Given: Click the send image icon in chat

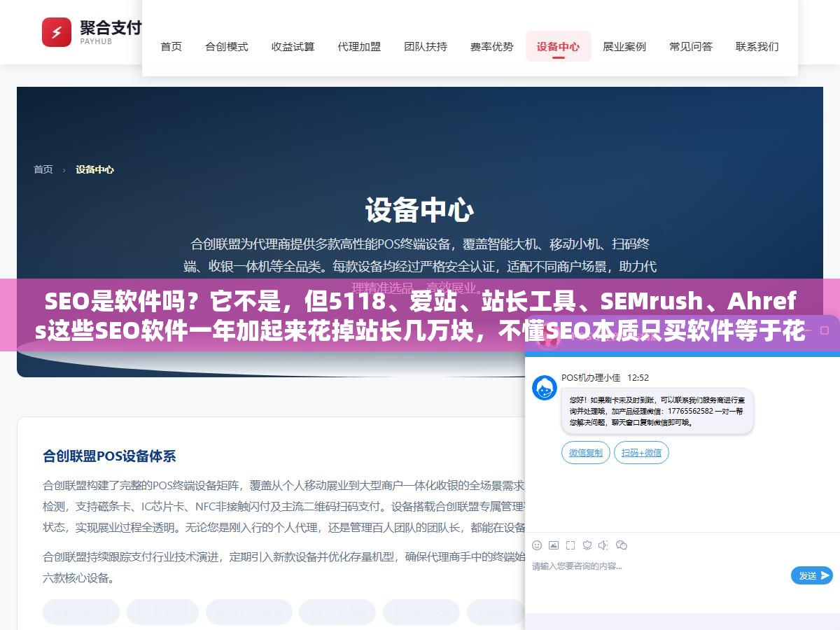Looking at the screenshot, I should 554,545.
